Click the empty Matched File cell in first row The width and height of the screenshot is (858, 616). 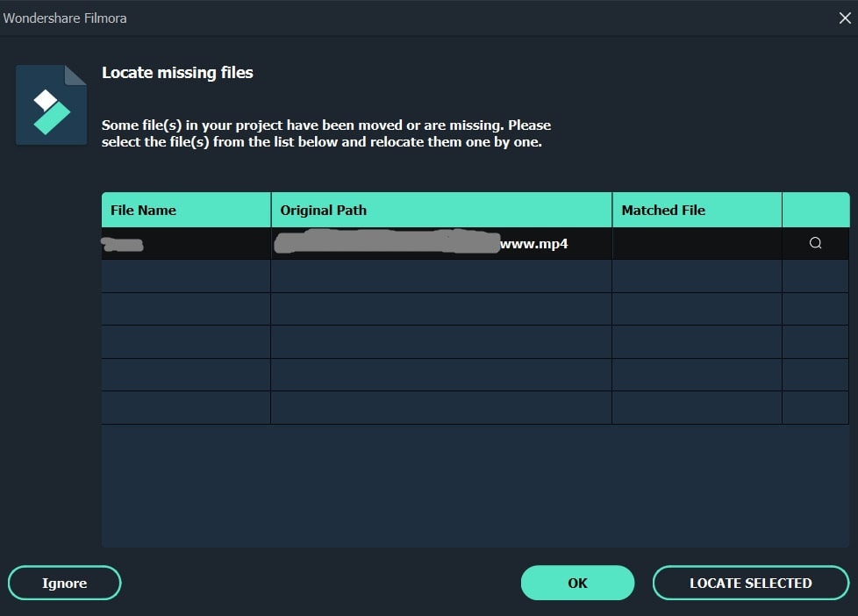tap(697, 243)
